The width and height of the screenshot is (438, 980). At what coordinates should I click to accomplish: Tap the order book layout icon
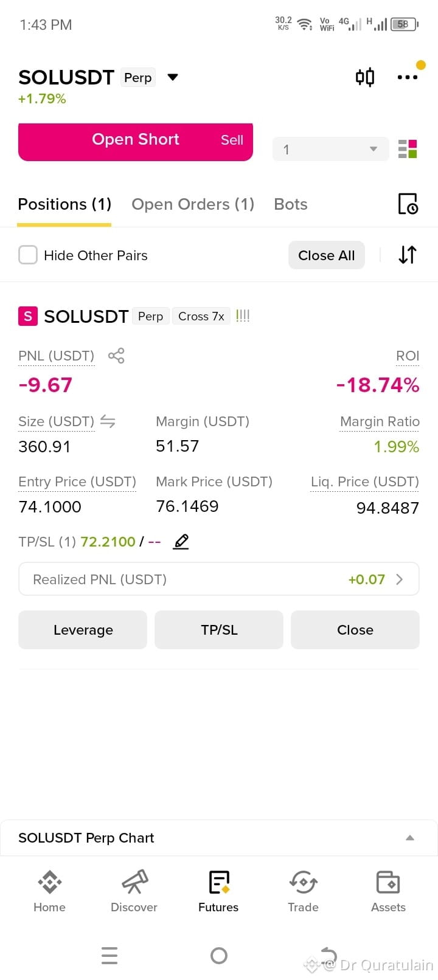pos(408,149)
